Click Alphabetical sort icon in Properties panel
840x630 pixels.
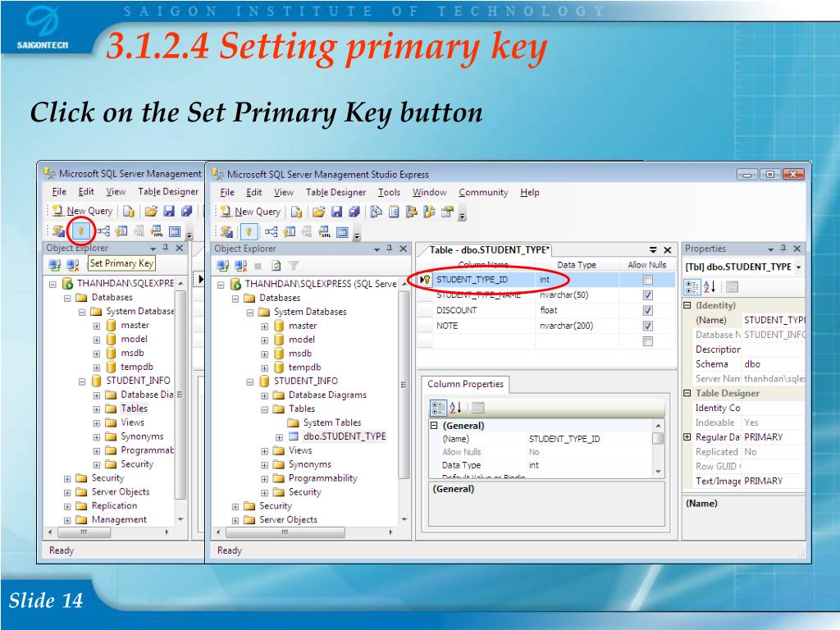(710, 287)
